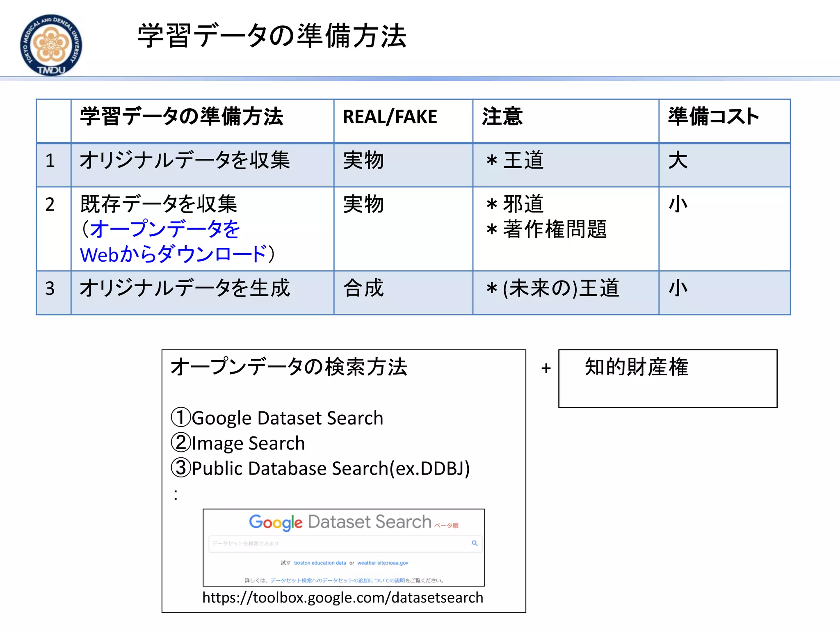840x630 pixels.
Task: Select the table header 準備コスト
Action: 713,116
